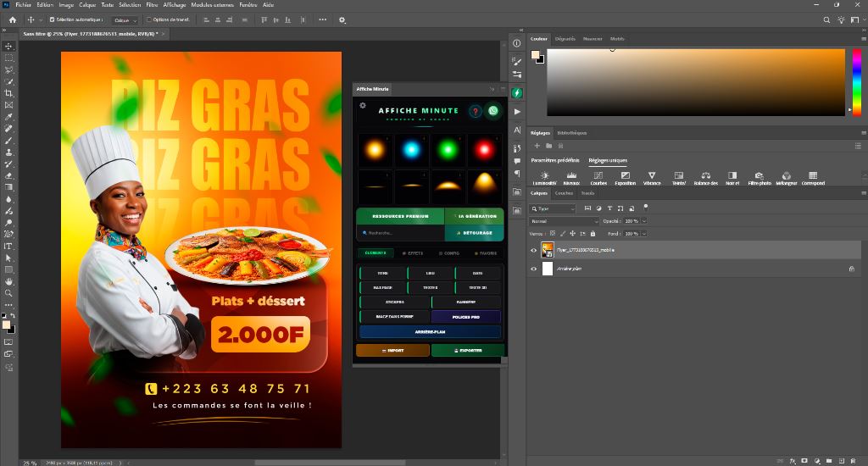
Task: Toggle the type layer filter (T) in Calques
Action: [x=609, y=208]
